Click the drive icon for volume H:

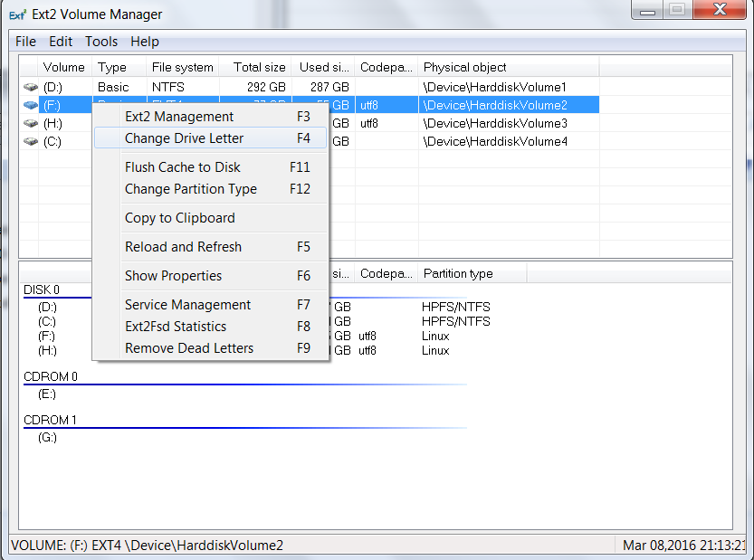point(30,123)
